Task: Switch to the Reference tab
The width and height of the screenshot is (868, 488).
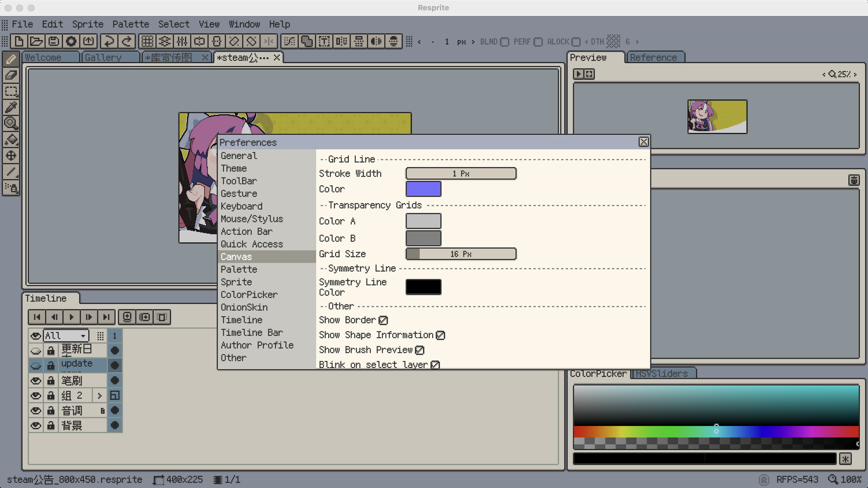Action: (x=653, y=58)
